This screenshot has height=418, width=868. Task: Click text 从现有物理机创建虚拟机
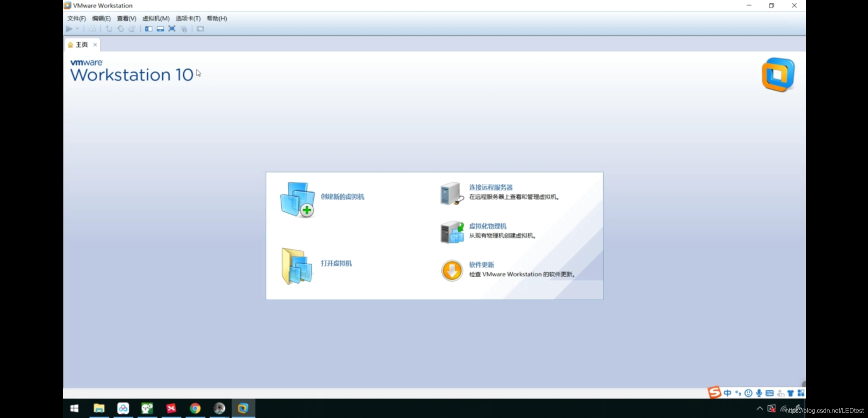click(502, 236)
